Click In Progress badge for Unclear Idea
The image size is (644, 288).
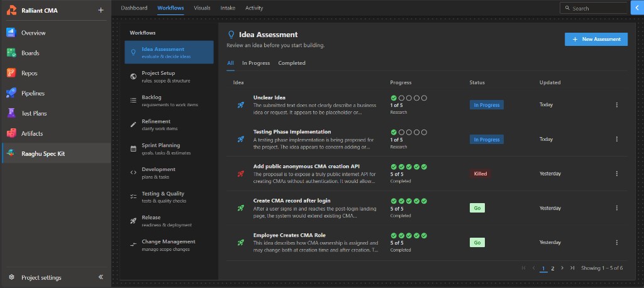[x=487, y=105]
